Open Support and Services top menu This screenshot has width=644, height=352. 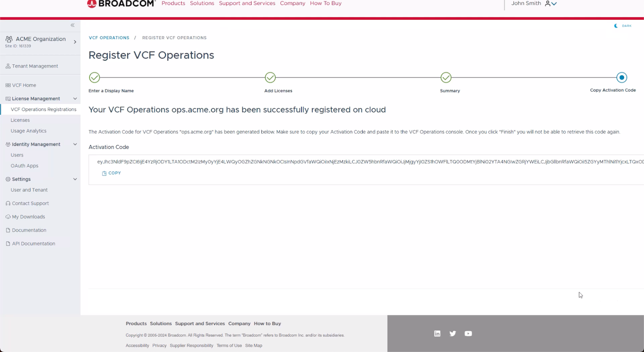[x=247, y=3]
